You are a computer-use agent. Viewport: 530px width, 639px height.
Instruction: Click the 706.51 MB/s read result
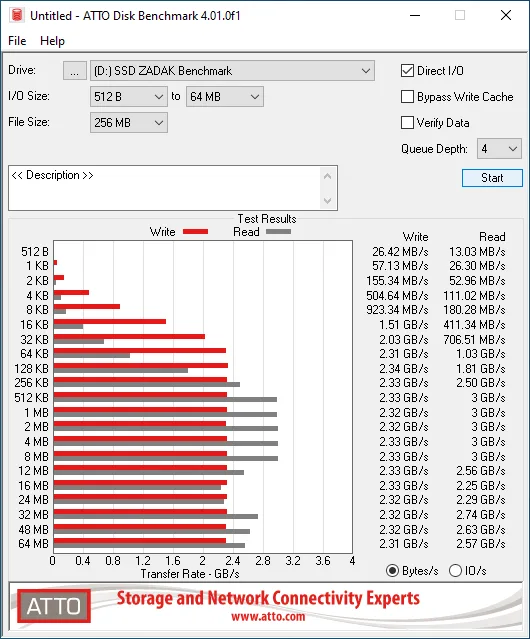[x=474, y=339]
